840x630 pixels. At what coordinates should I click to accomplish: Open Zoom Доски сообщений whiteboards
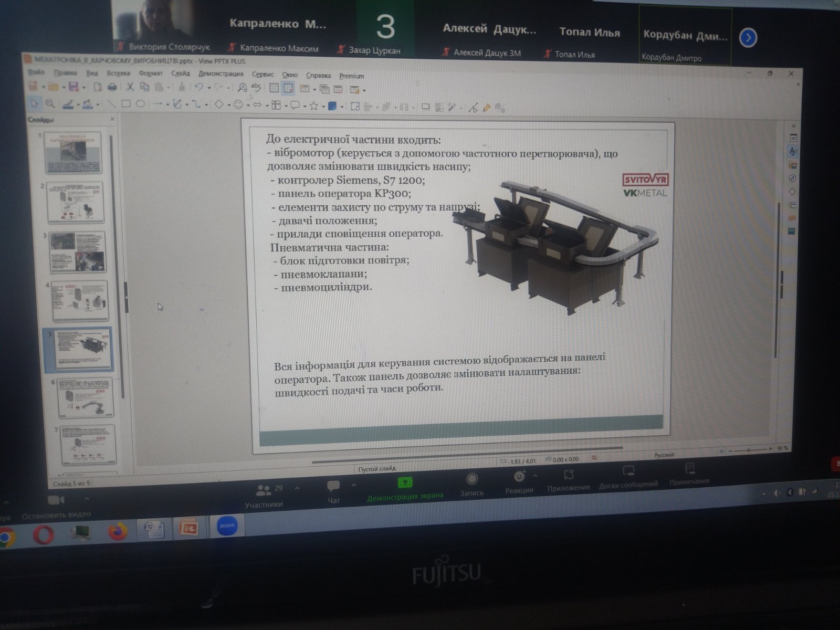tap(628, 477)
